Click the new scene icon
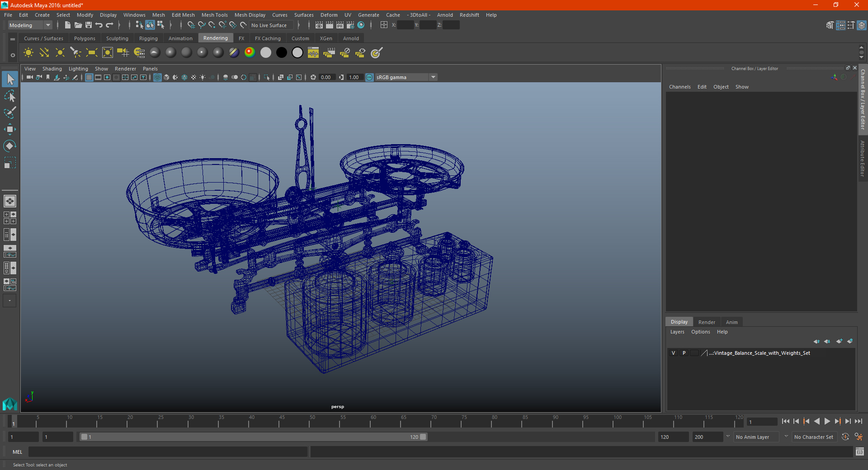 click(x=67, y=25)
